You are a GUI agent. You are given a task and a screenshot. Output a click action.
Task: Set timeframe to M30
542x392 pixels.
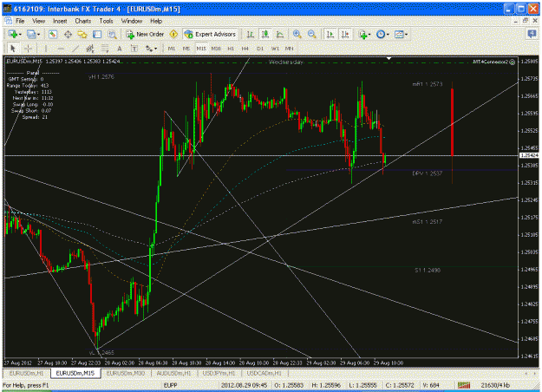tap(216, 49)
